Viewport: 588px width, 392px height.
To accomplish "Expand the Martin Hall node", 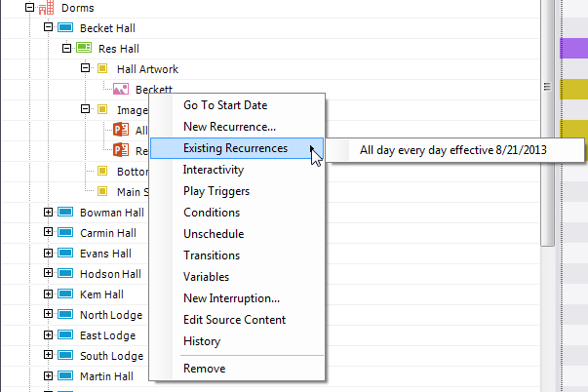I will point(48,375).
